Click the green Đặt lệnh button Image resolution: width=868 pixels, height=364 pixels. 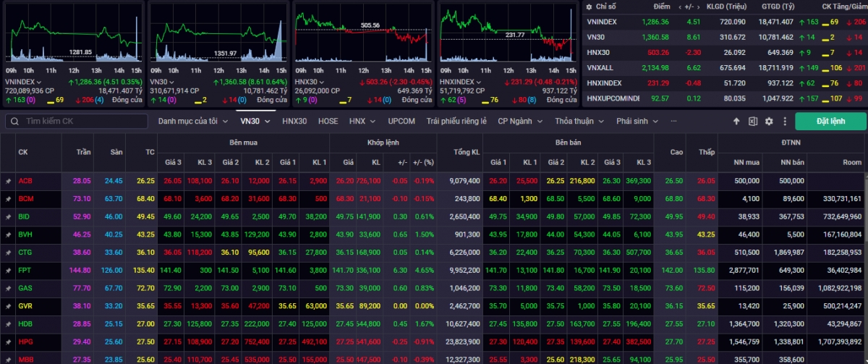830,122
